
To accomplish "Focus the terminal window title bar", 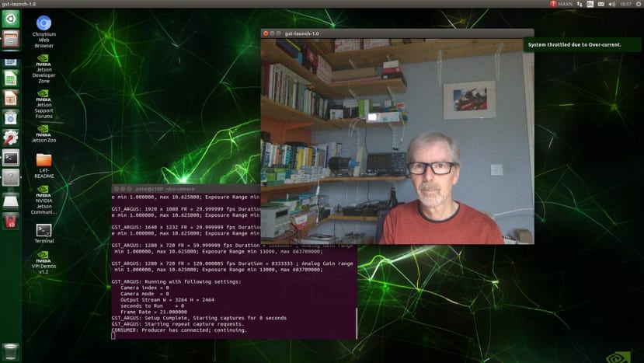I will pyautogui.click(x=186, y=189).
